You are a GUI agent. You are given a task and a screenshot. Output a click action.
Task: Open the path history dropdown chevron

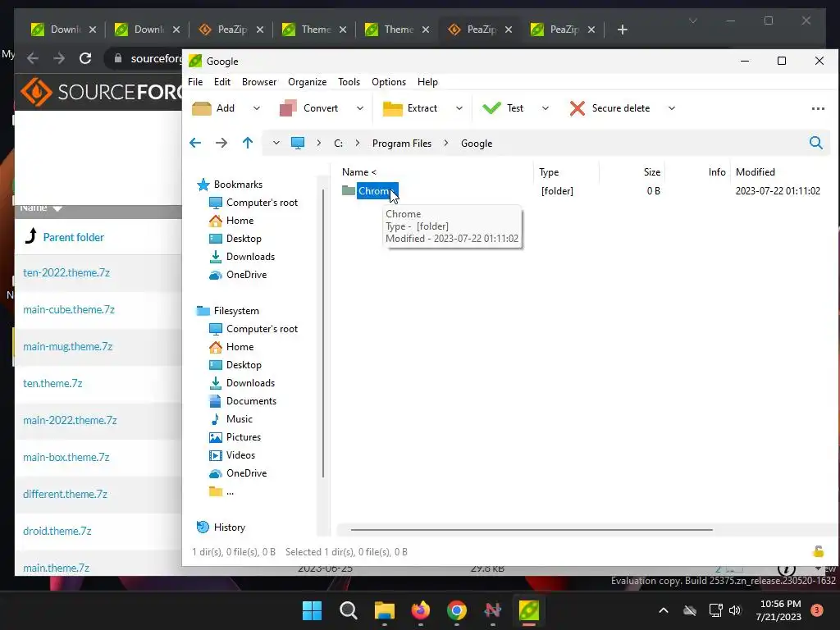[x=276, y=143]
